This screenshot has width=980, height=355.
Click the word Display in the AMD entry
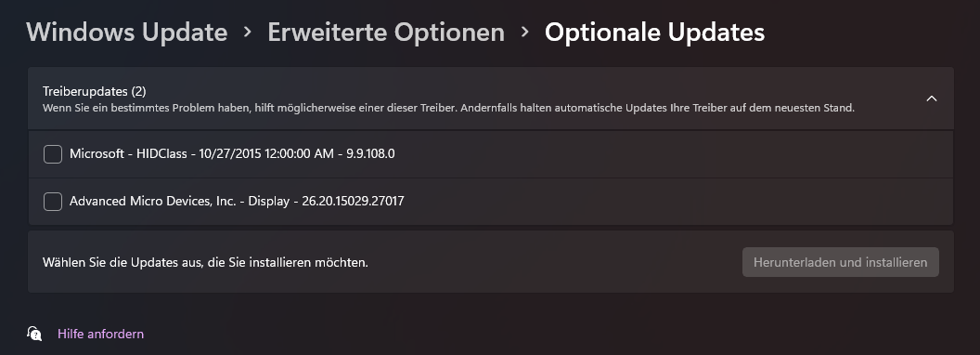(269, 201)
